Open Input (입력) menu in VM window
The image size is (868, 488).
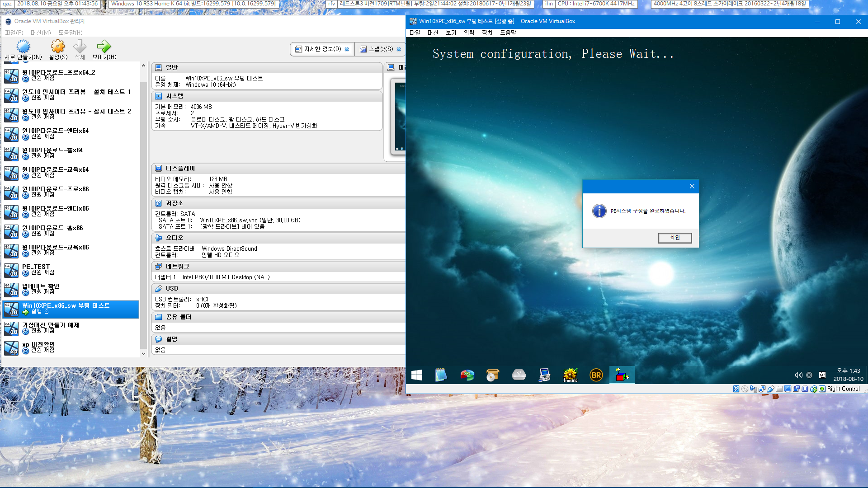tap(469, 33)
